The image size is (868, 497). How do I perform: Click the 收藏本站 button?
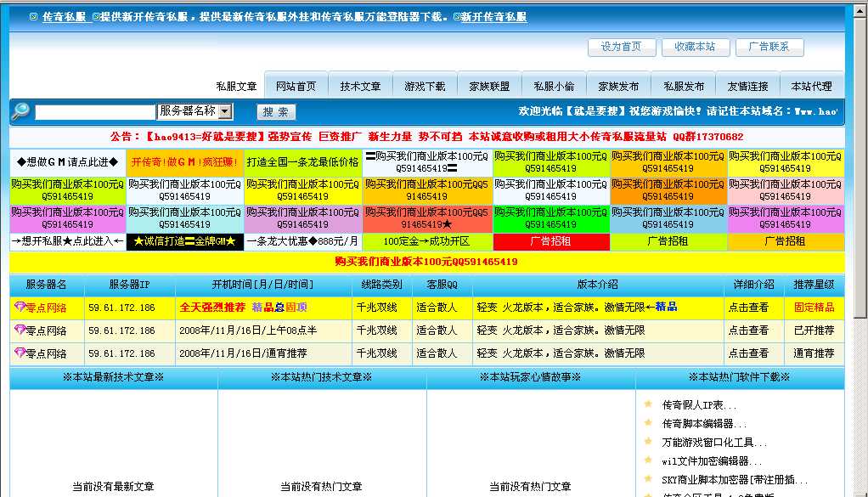coord(696,47)
